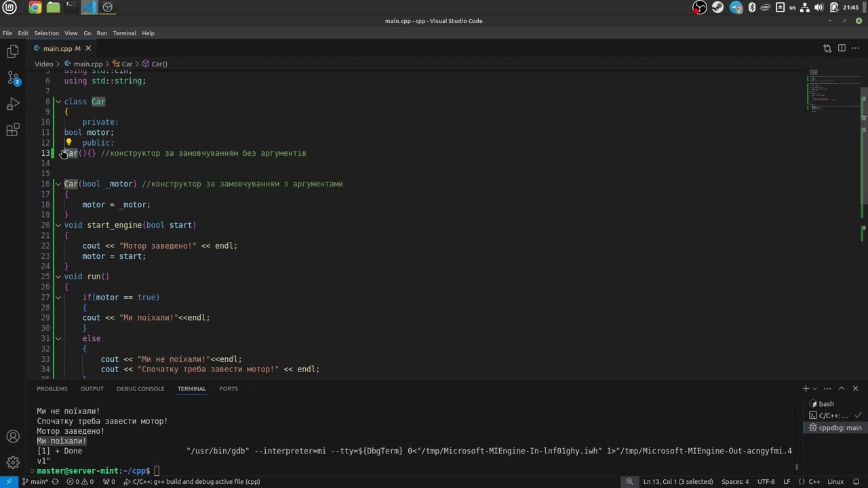The width and height of the screenshot is (868, 488).
Task: Select the bash terminal in terminal list
Action: coord(826,403)
